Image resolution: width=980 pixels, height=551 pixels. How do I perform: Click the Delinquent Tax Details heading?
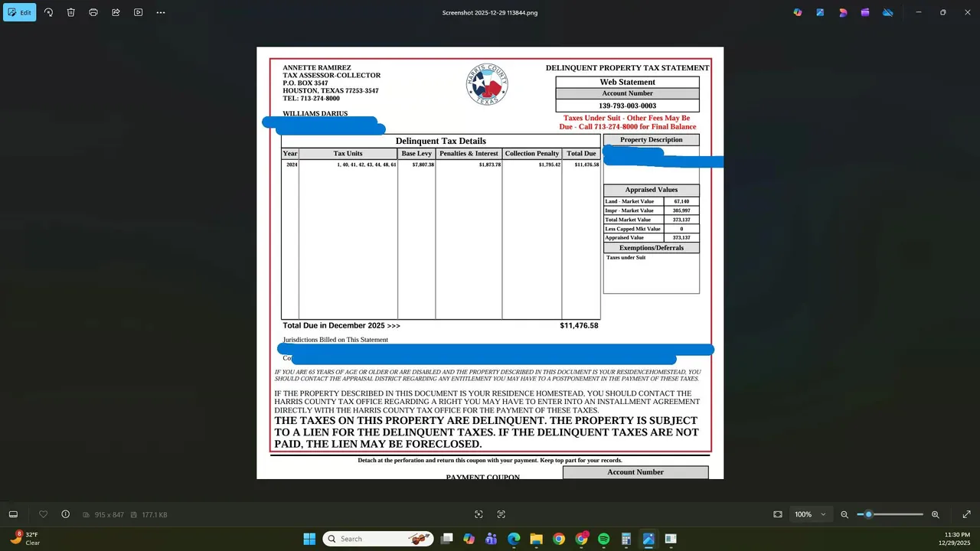[441, 141]
